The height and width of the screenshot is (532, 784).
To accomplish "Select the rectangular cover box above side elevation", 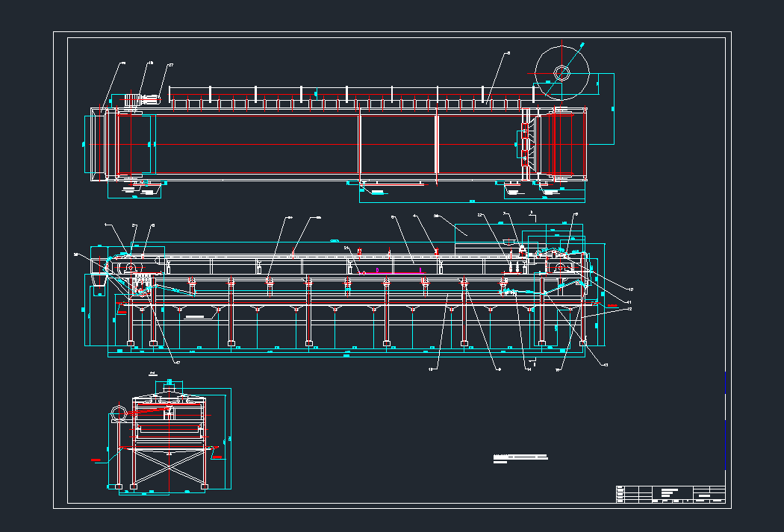I will click(x=470, y=230).
